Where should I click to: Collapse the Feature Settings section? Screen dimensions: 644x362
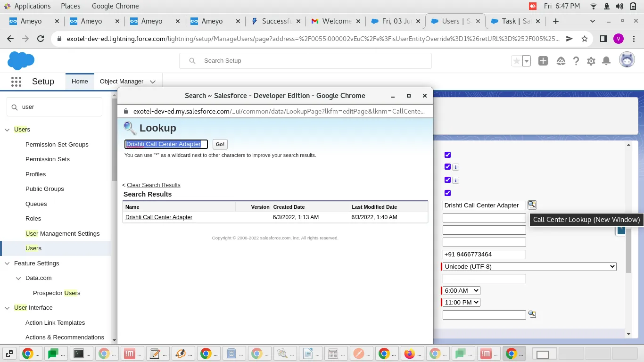click(x=7, y=263)
